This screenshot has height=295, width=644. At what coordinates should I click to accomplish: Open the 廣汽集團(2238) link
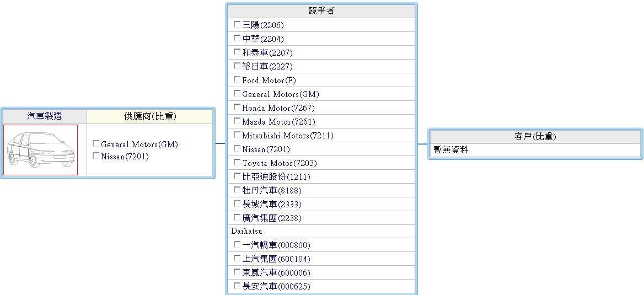click(x=272, y=218)
